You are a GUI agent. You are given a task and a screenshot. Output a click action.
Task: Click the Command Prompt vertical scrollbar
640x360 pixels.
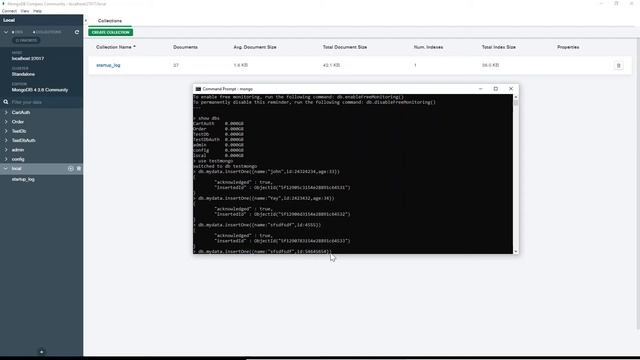(516, 174)
